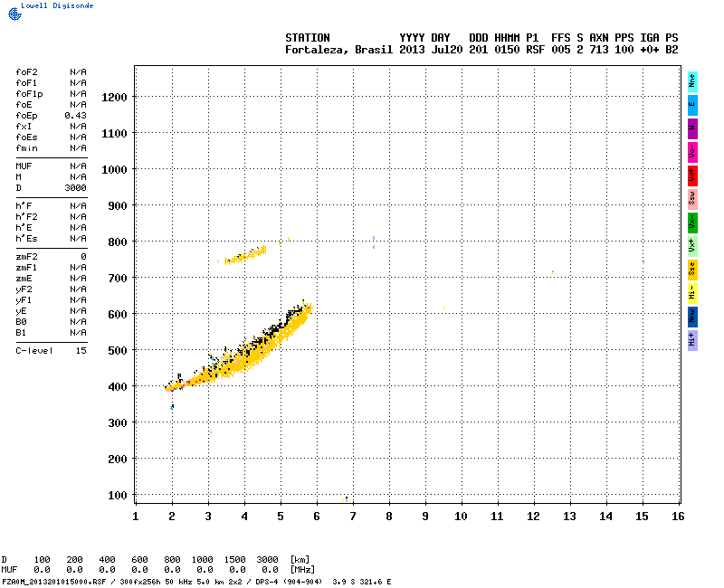Click the MUF N/A value in parameter list
The width and height of the screenshot is (724, 588).
coord(78,166)
